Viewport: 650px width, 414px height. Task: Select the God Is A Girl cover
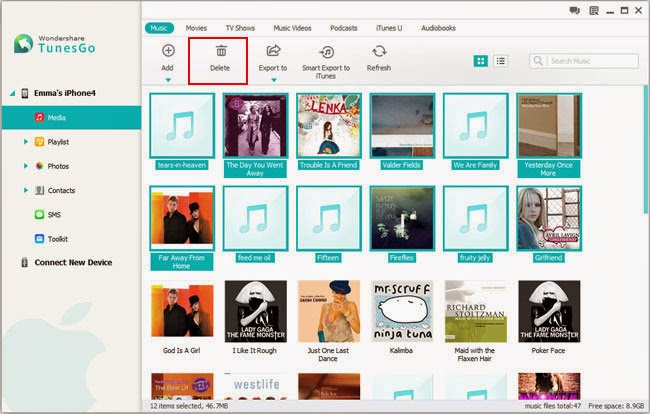tap(182, 311)
